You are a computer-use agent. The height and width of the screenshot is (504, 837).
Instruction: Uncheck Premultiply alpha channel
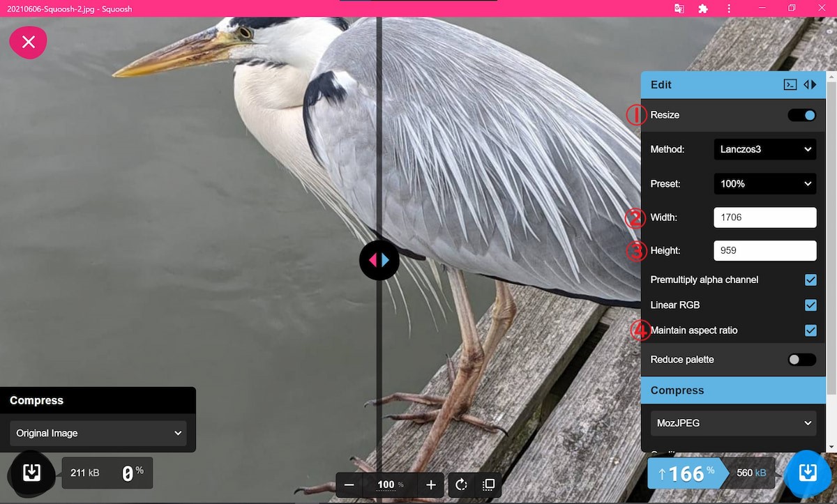click(x=810, y=280)
